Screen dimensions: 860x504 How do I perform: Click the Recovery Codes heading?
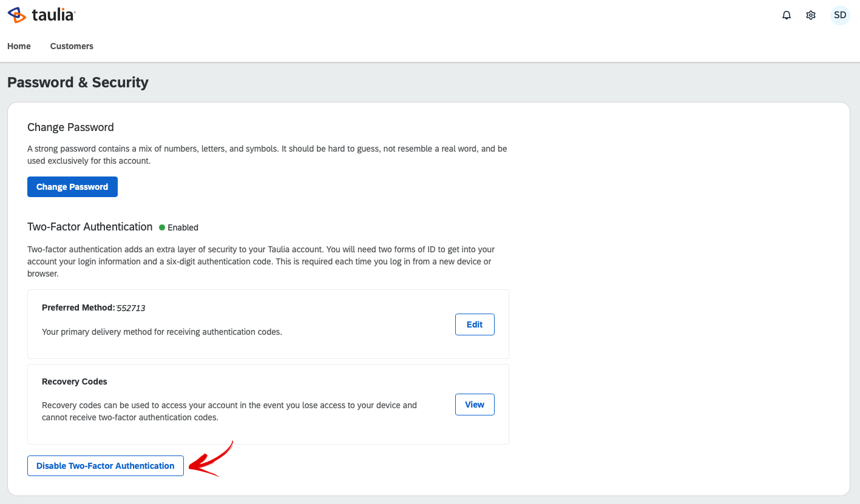coord(75,381)
